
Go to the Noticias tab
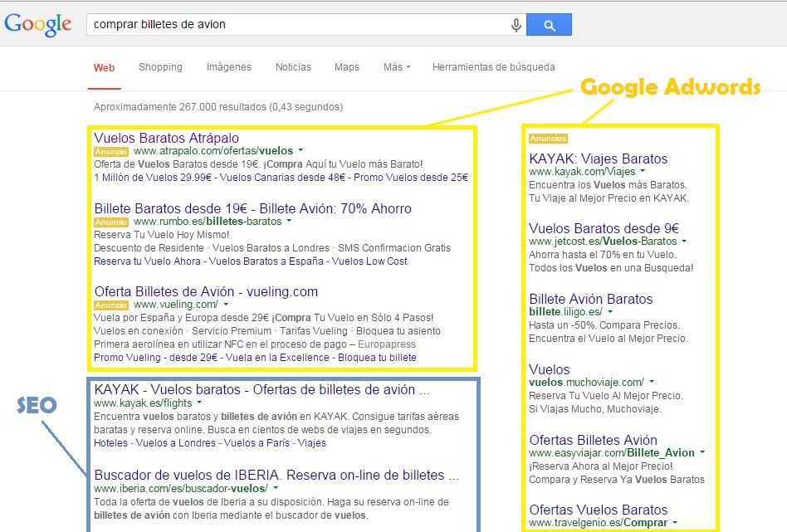293,67
